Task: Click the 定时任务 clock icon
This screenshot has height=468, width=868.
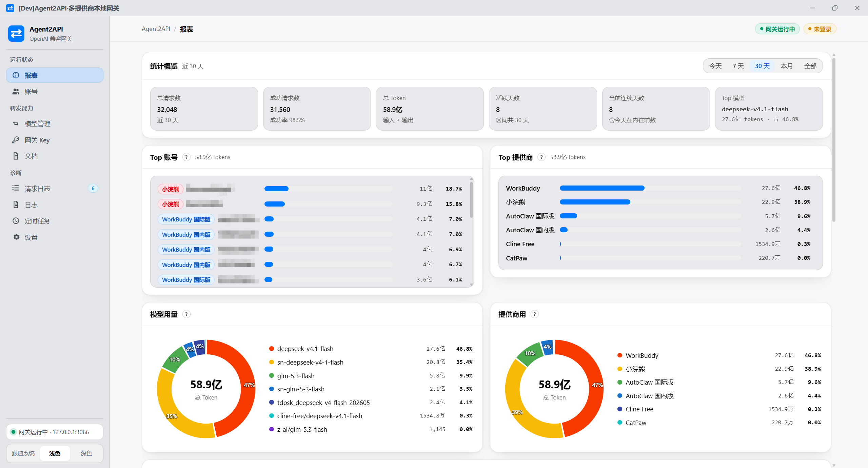Action: 16,221
